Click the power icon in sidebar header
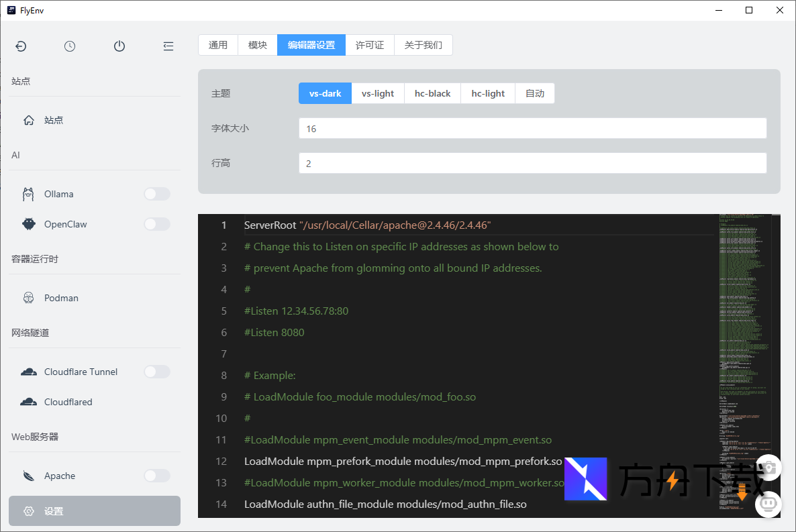 (x=119, y=46)
